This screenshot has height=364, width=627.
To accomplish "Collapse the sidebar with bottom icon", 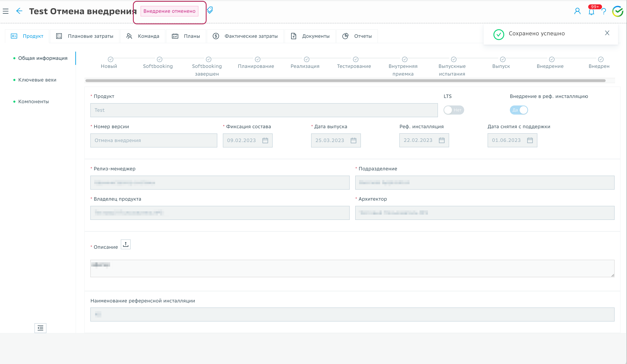I will tap(40, 328).
